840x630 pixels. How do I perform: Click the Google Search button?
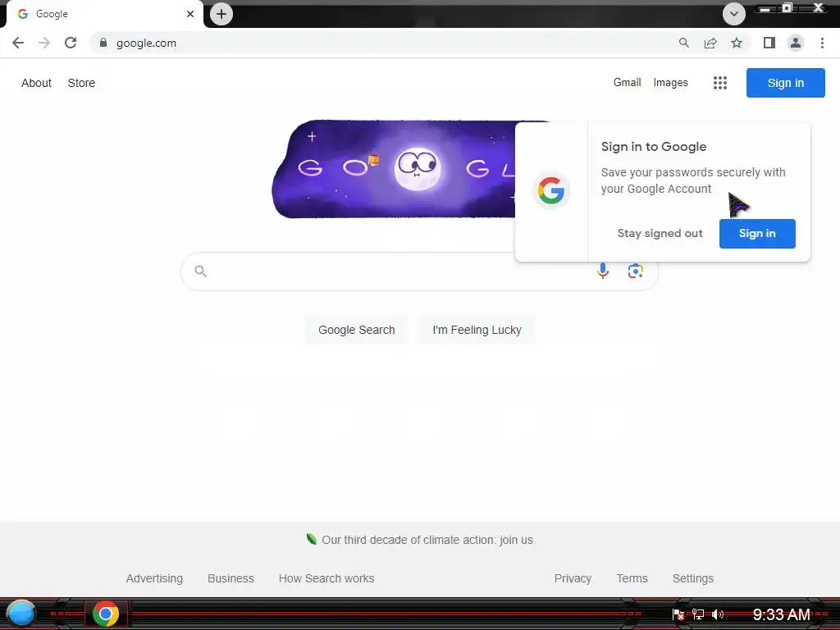coord(356,330)
